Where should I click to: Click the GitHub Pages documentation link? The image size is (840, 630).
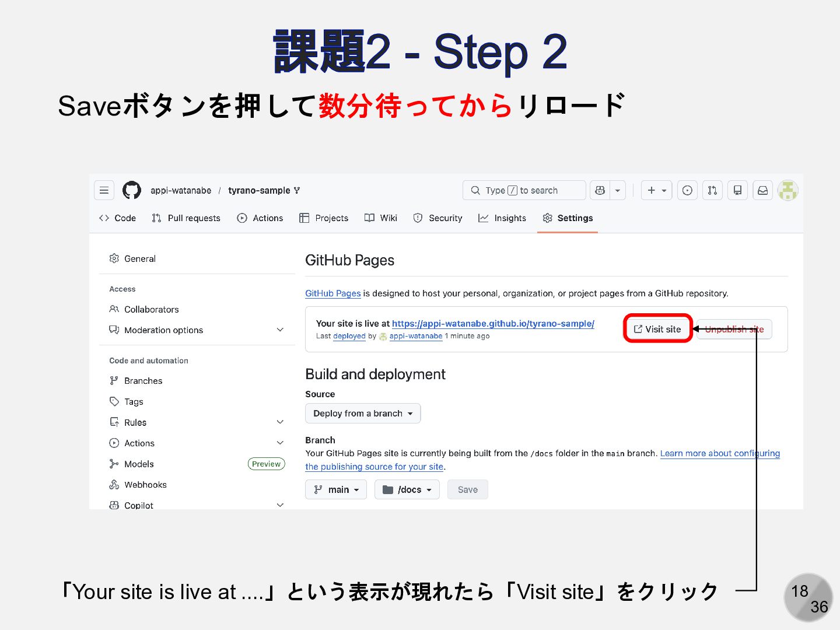click(x=333, y=293)
